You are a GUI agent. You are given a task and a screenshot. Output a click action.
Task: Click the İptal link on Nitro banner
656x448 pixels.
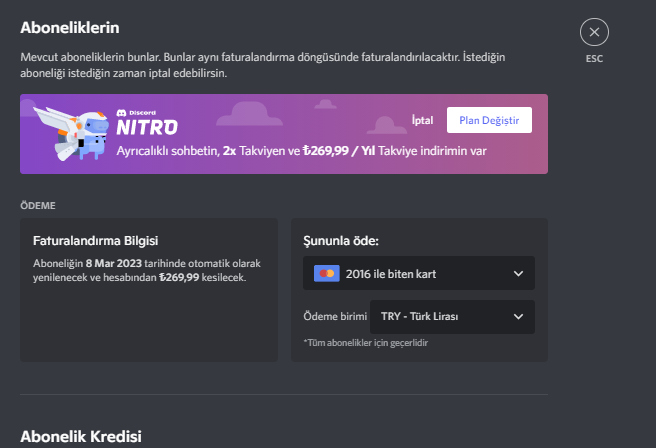click(x=422, y=120)
